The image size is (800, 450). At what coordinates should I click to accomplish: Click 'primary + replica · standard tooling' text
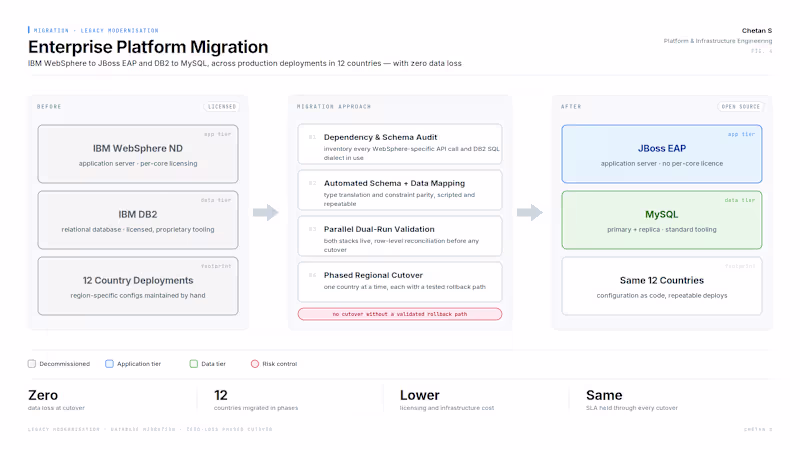pyautogui.click(x=662, y=230)
